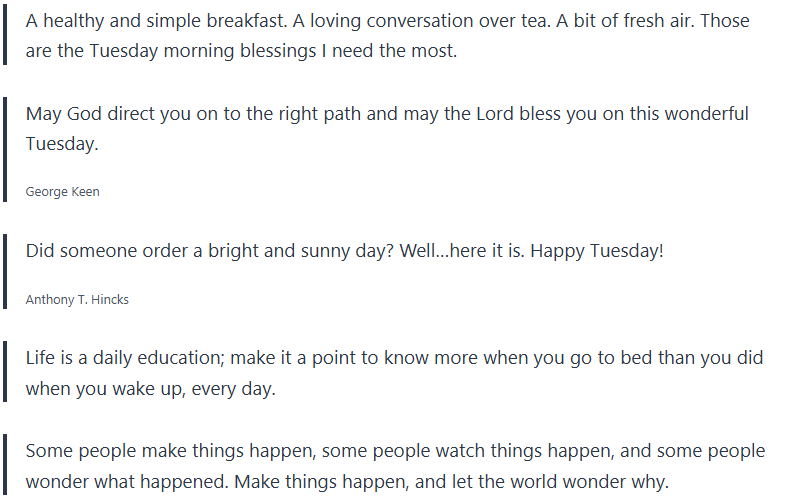Select the Anthony T. Hincks author name

(x=77, y=299)
